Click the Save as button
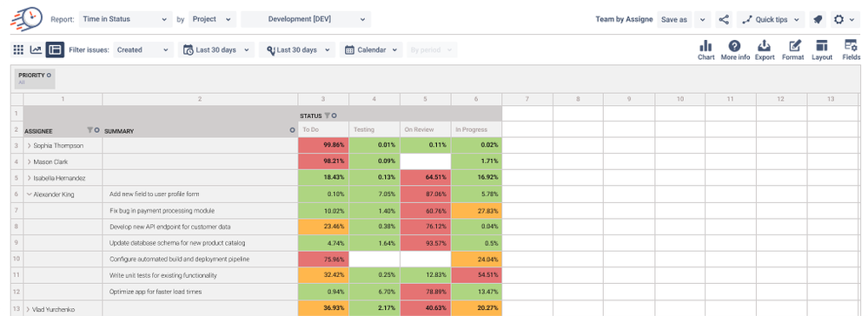Screen dimensions: 868x316 point(674,19)
